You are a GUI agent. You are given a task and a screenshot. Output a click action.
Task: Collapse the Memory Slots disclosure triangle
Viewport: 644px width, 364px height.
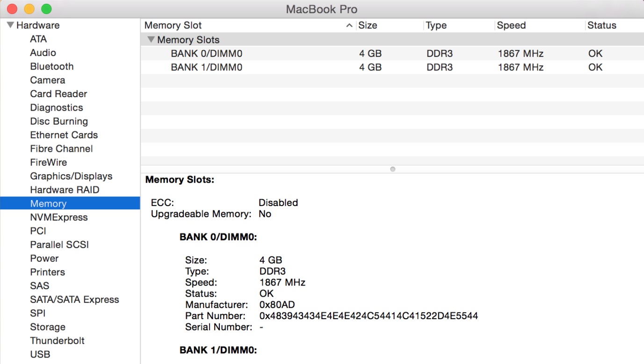tap(151, 40)
